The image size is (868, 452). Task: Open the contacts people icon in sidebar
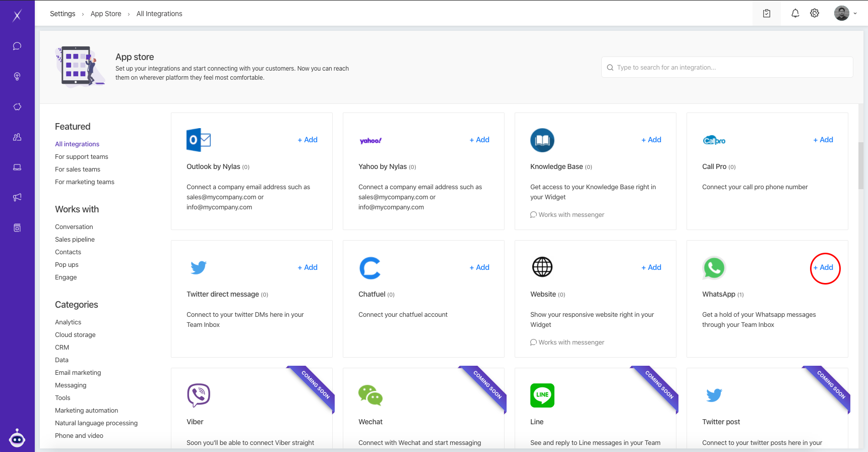click(17, 137)
